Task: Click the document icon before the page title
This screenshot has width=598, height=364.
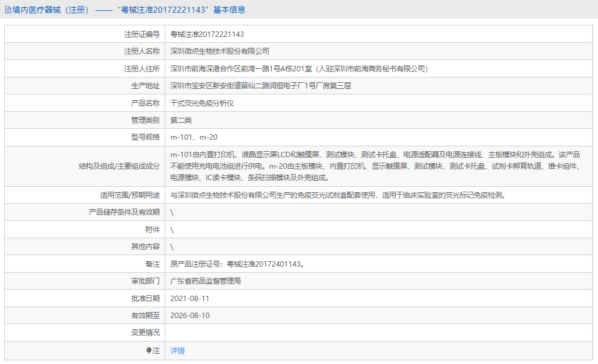Action: 8,9
